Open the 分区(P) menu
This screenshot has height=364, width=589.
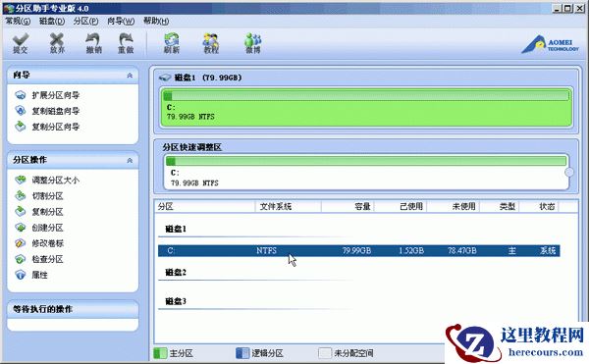click(86, 21)
